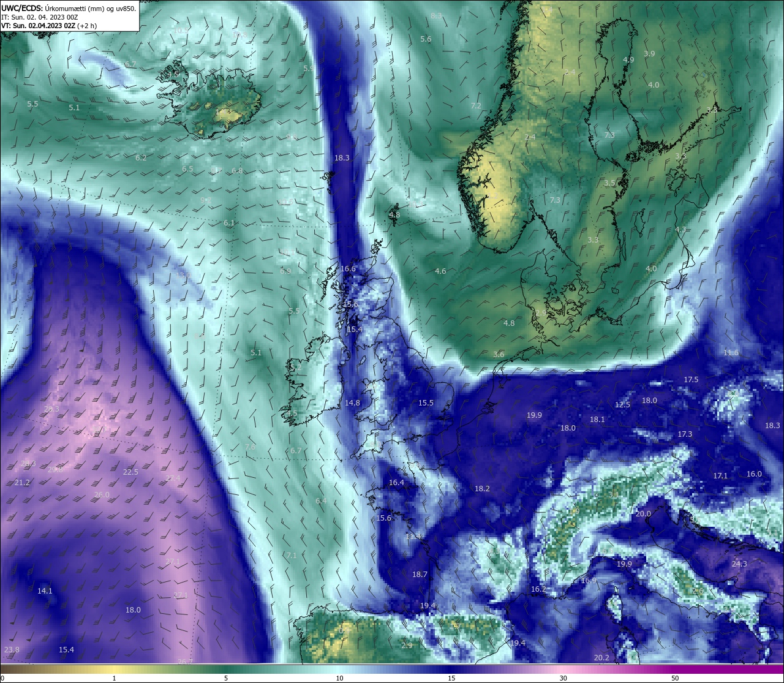Click the 7.2 value off the Norwegian coast
This screenshot has width=784, height=683.
[476, 106]
